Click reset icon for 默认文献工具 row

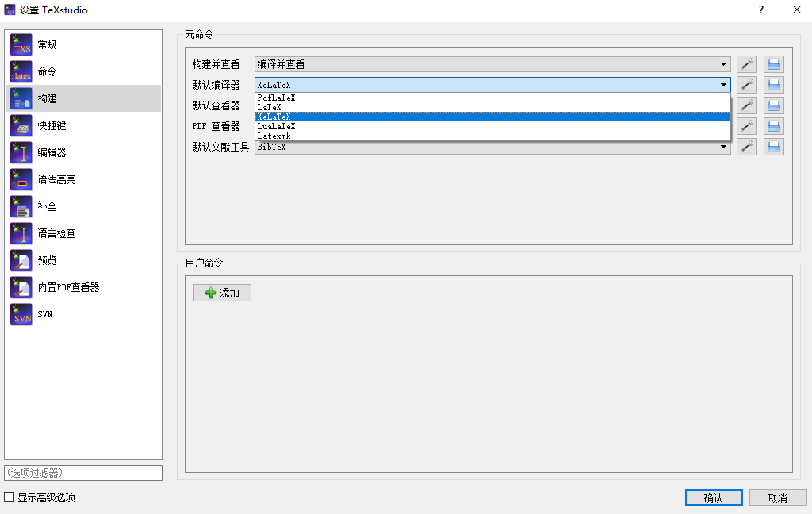[774, 147]
